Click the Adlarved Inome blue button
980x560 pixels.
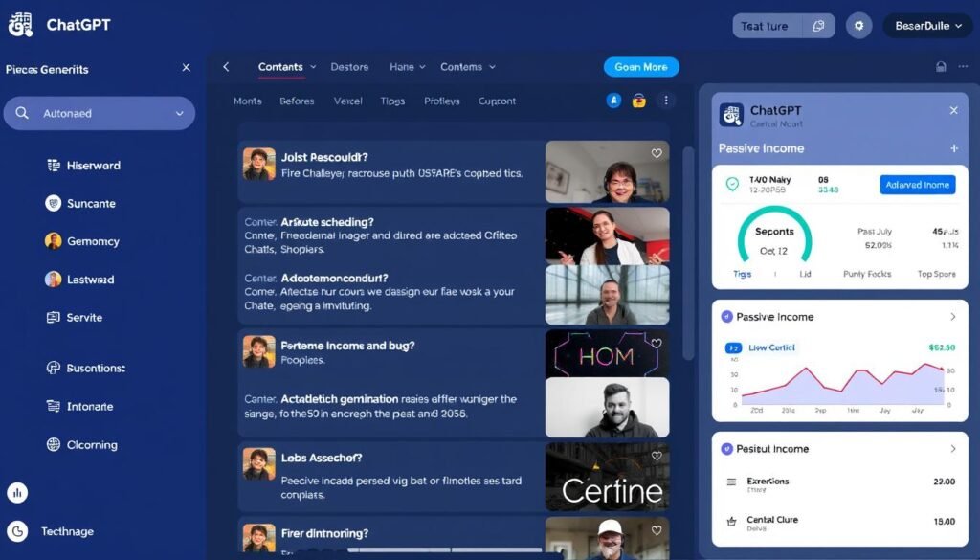916,185
